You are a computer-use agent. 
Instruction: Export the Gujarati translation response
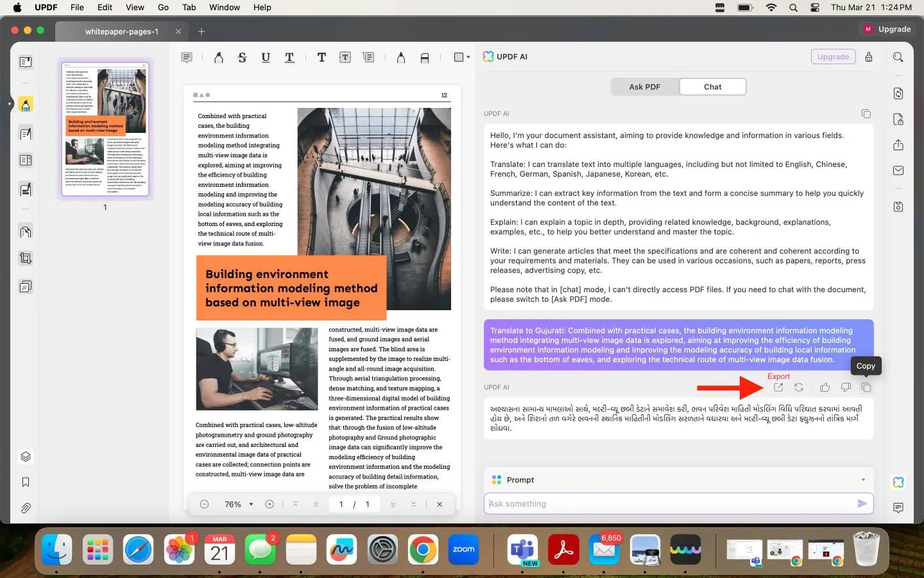tap(778, 387)
